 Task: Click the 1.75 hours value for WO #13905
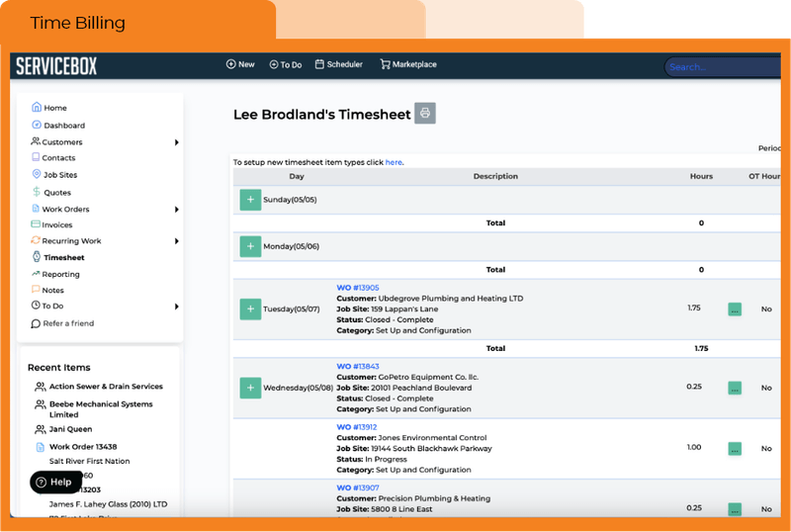tap(694, 308)
